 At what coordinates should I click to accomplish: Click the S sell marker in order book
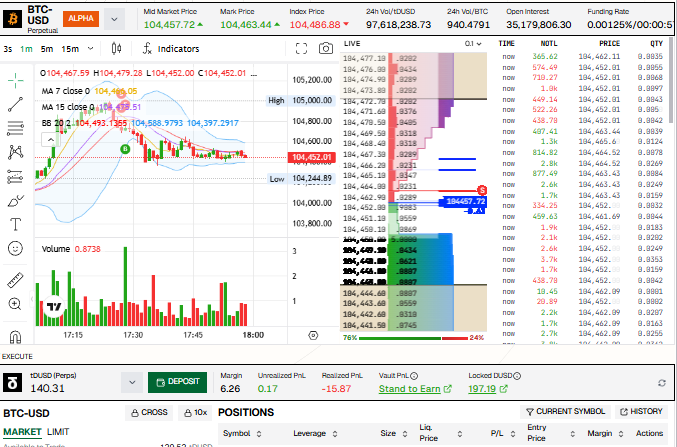pos(482,190)
